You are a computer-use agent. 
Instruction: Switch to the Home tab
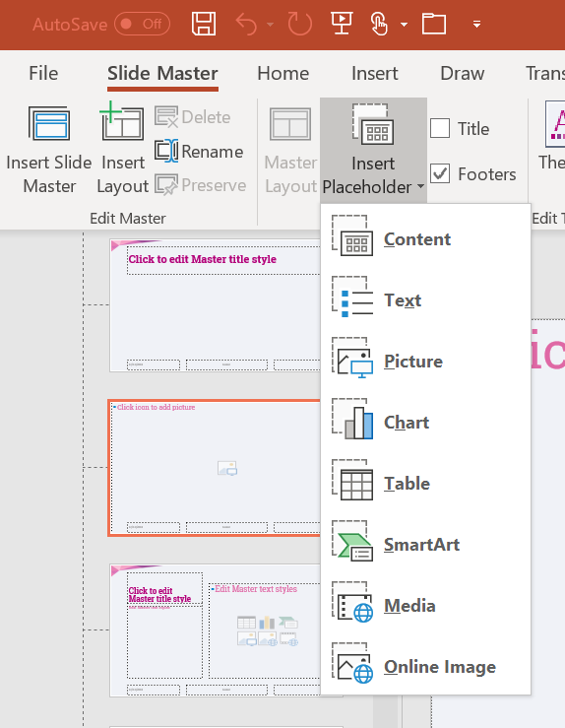282,73
